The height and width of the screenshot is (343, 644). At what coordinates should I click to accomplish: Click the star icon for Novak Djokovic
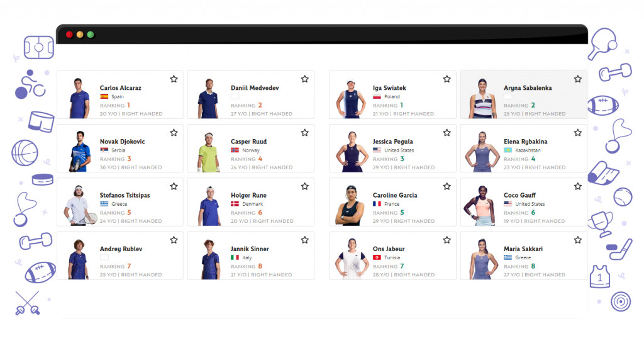(174, 133)
